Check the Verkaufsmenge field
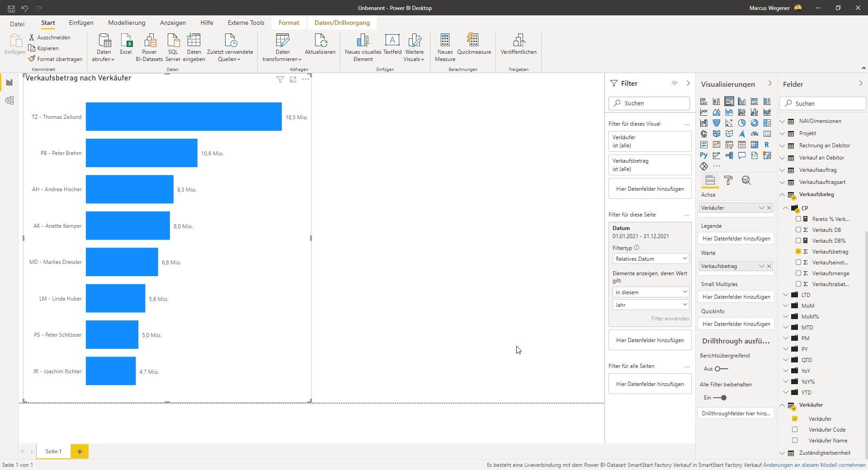868x470 pixels. pos(798,273)
